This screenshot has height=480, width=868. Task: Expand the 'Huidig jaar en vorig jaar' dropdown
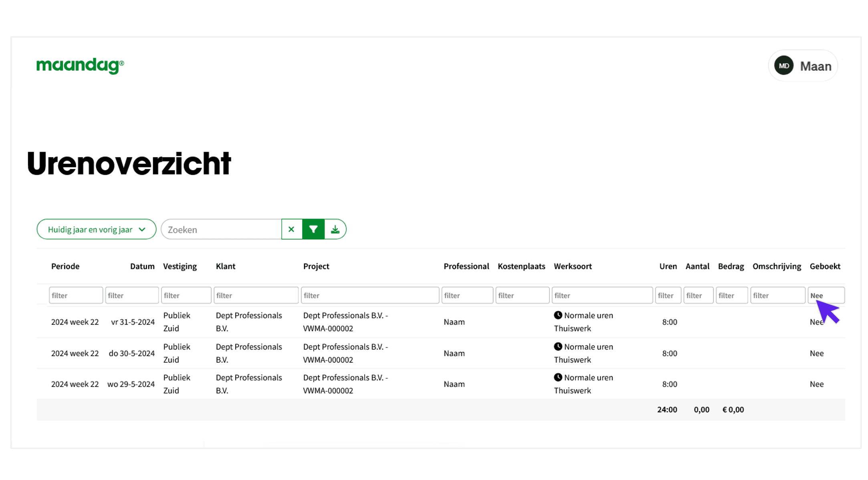point(96,229)
